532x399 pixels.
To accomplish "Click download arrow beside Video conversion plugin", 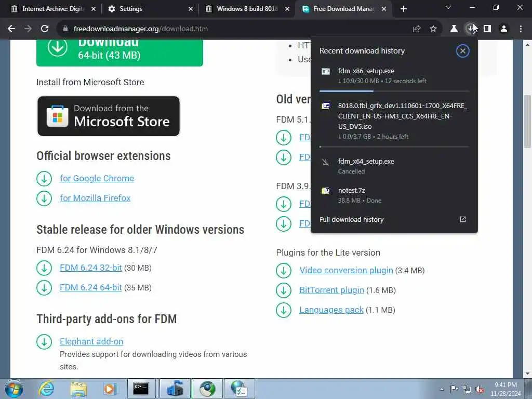I will (x=284, y=270).
